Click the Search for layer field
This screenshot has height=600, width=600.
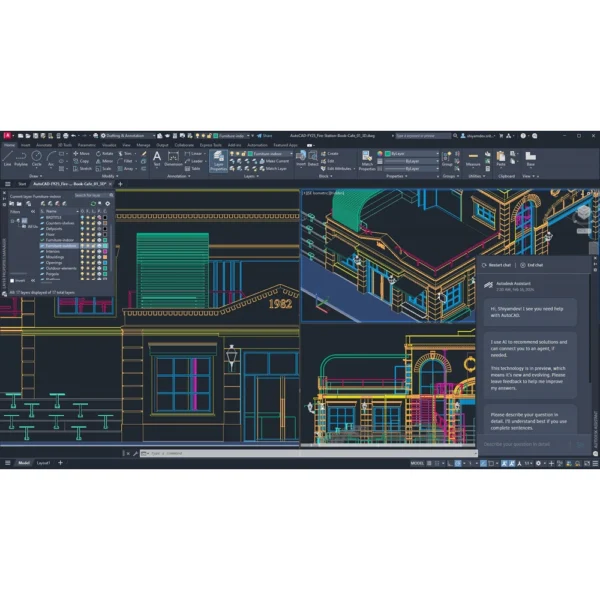(93, 196)
